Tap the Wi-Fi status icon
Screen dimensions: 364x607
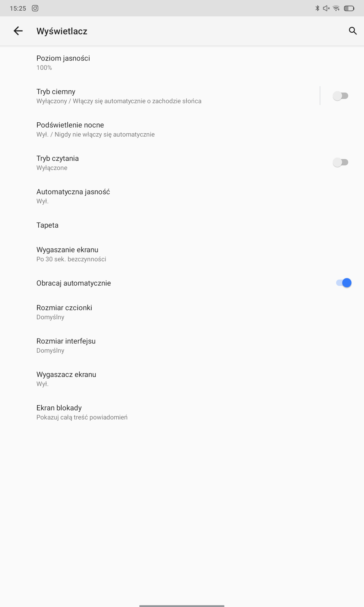(336, 8)
